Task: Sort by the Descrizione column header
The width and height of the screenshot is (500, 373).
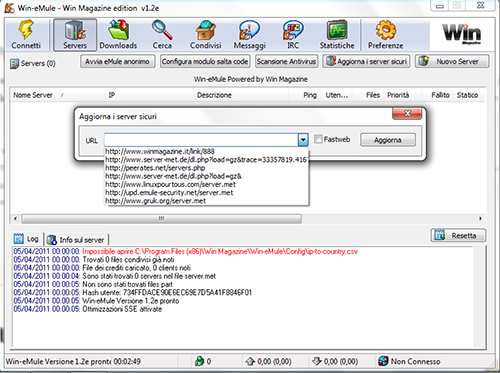Action: coord(241,95)
